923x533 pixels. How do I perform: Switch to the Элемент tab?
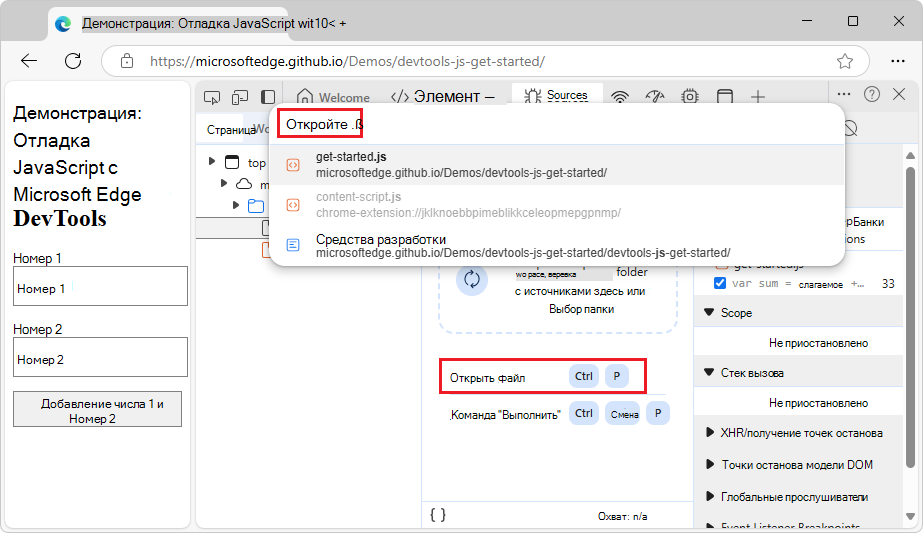tap(443, 97)
